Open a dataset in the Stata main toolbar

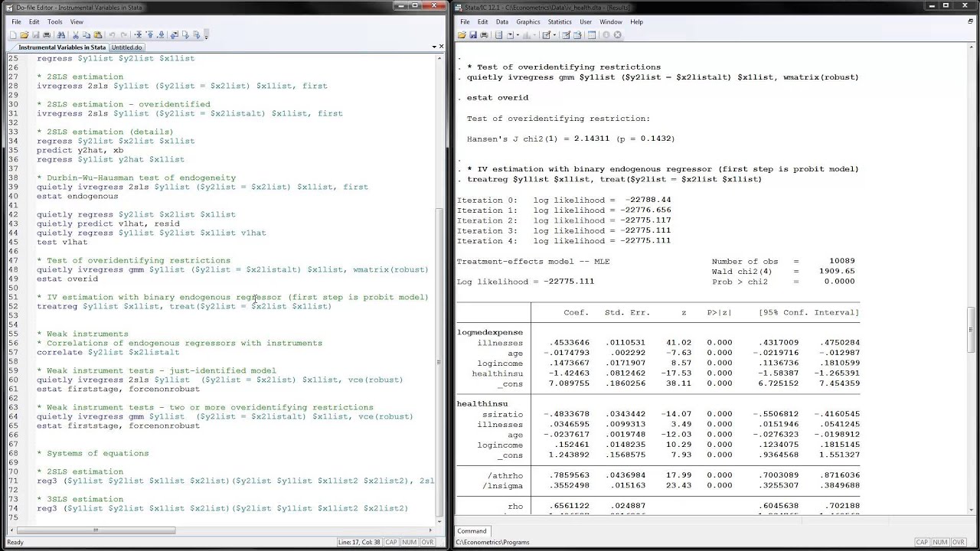(x=462, y=34)
